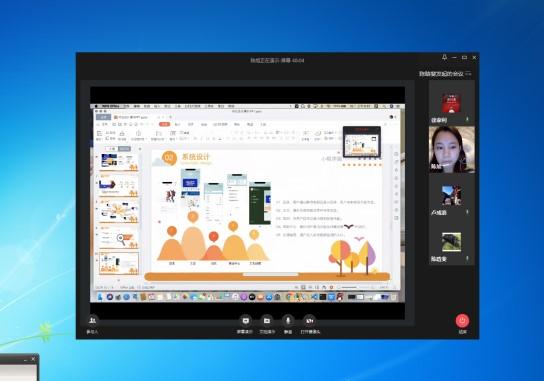Click the mic status icon beside the last participant
The width and height of the screenshot is (544, 381).
(467, 259)
